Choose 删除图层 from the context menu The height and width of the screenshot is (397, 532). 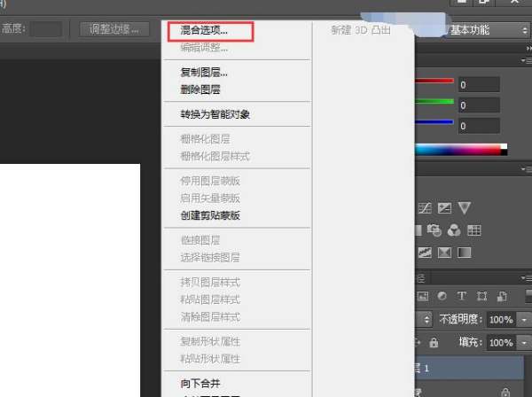(200, 90)
